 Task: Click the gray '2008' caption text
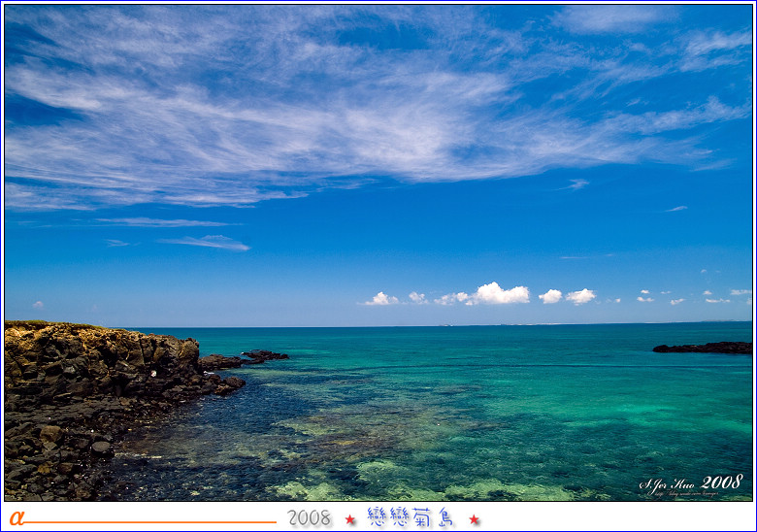(x=309, y=518)
